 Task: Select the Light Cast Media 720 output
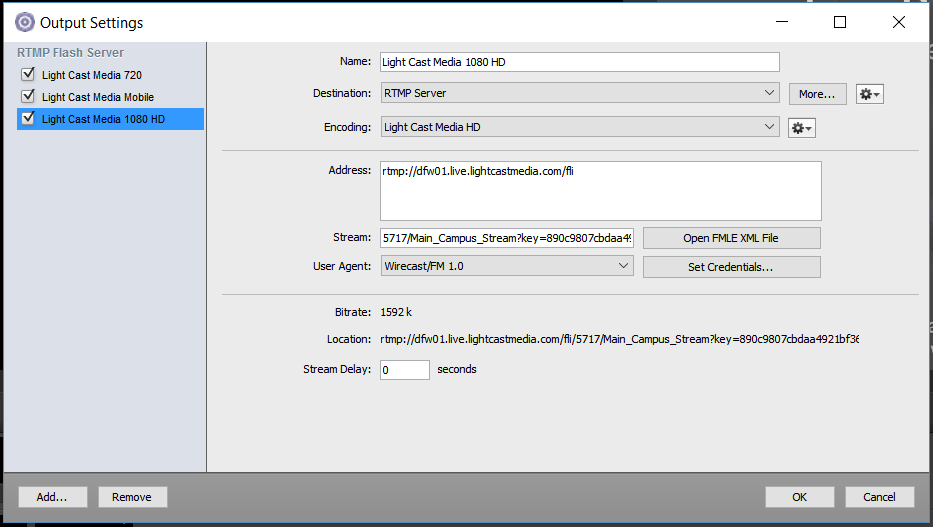[92, 75]
